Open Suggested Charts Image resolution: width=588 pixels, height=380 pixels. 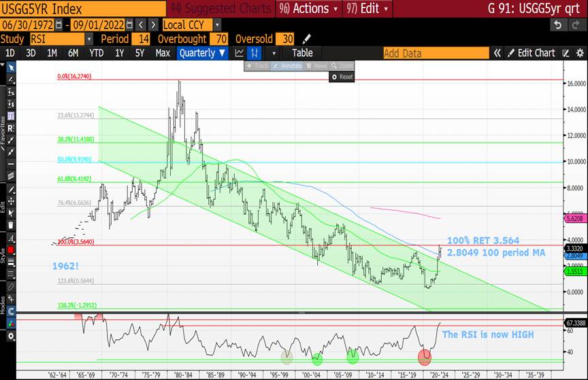(221, 9)
